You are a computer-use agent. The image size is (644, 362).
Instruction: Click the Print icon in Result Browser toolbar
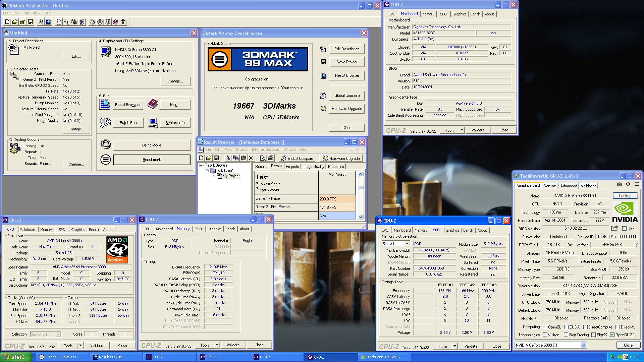tap(271, 158)
